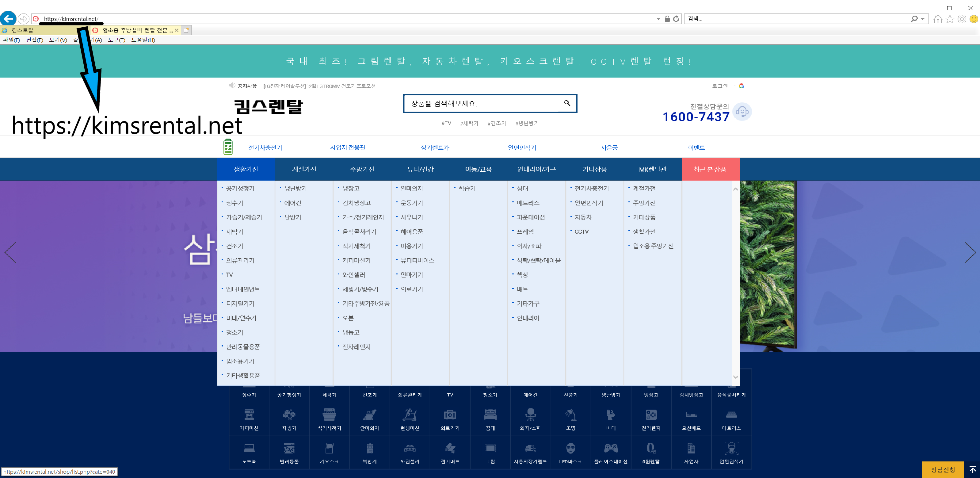The image size is (980, 478).
Task: Click the Google login G icon
Action: coord(742,86)
